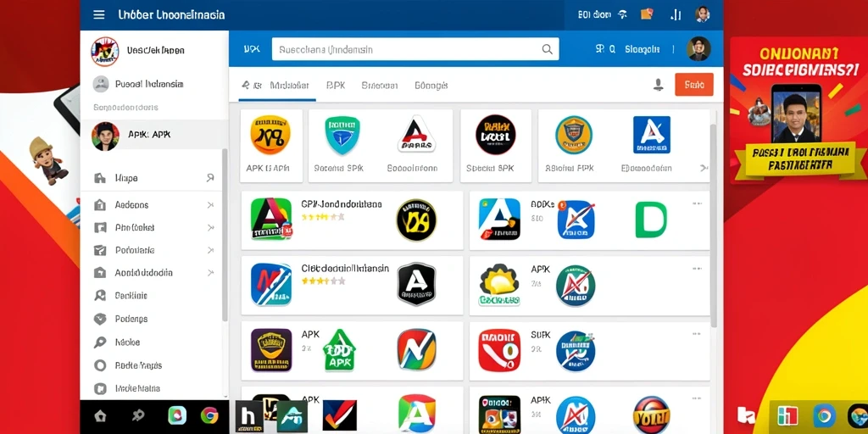868x434 pixels.
Task: Switch to the BPK tab
Action: click(x=336, y=86)
